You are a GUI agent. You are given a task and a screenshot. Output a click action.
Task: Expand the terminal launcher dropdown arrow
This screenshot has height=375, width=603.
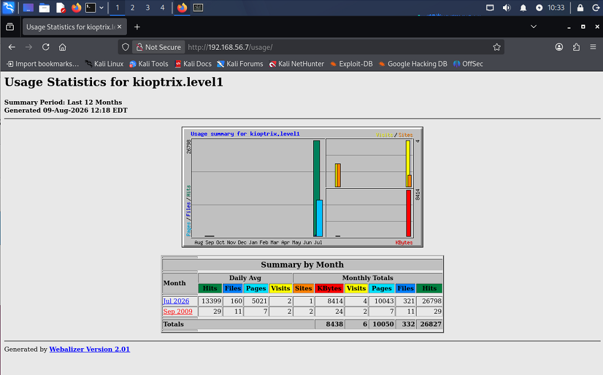coord(101,8)
